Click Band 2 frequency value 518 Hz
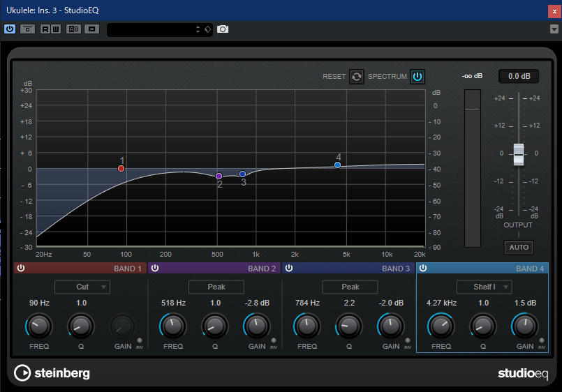562x392 pixels. click(x=173, y=303)
